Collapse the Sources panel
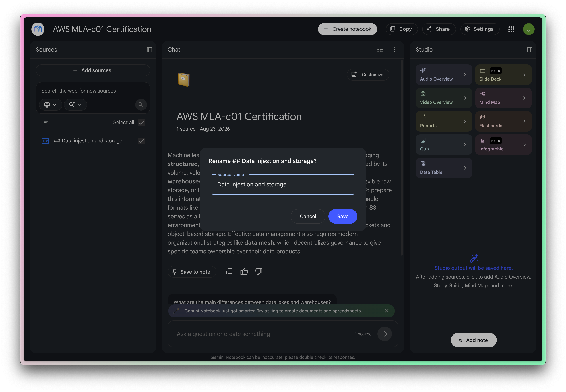Viewport: 566px width, 392px height. click(x=149, y=50)
